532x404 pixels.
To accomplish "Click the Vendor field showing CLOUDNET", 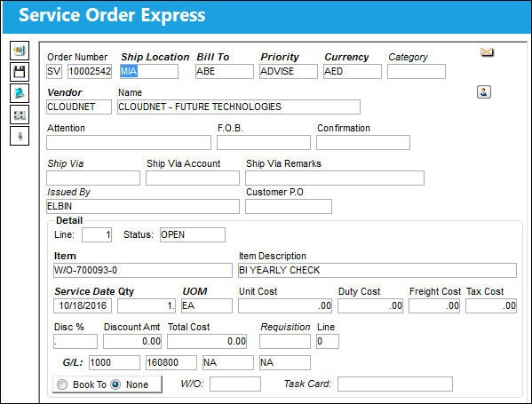I will point(79,107).
